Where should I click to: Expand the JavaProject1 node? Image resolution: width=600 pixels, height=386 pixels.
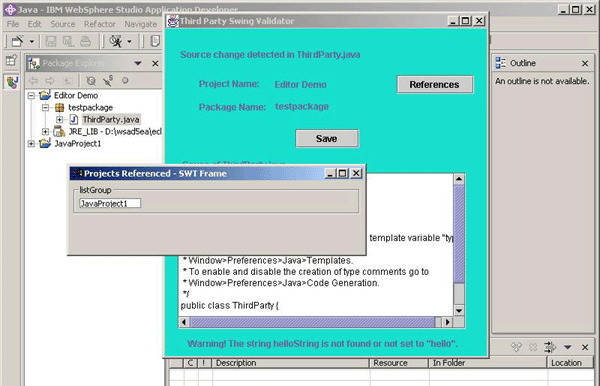(x=31, y=144)
